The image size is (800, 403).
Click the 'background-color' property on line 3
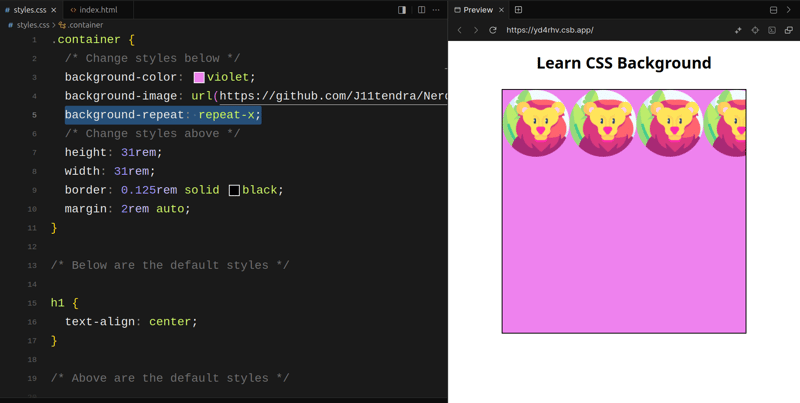coord(120,77)
